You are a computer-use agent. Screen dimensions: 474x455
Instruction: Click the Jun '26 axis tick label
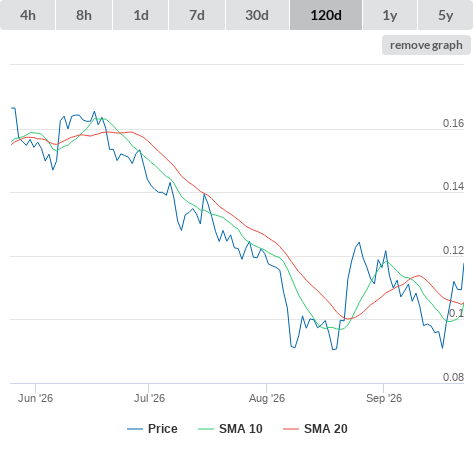coord(35,398)
